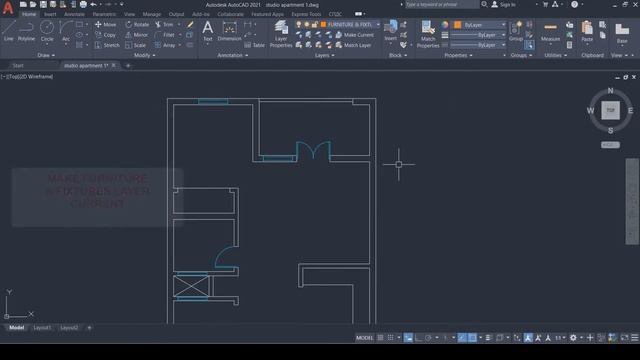Screen dimensions: 640x360
Task: Click the Group tool
Action: [x=516, y=31]
